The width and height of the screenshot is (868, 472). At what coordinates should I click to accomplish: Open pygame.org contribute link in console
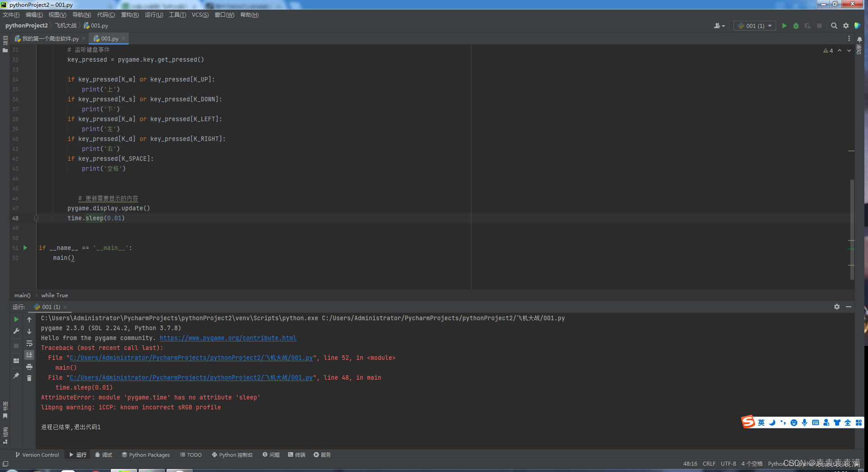(228, 338)
